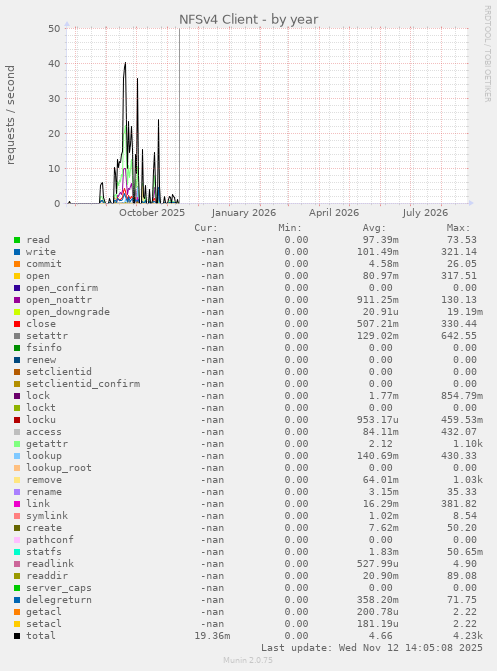The height and width of the screenshot is (671, 497).
Task: Click the setclientid_confirm legend label
Action: click(83, 384)
